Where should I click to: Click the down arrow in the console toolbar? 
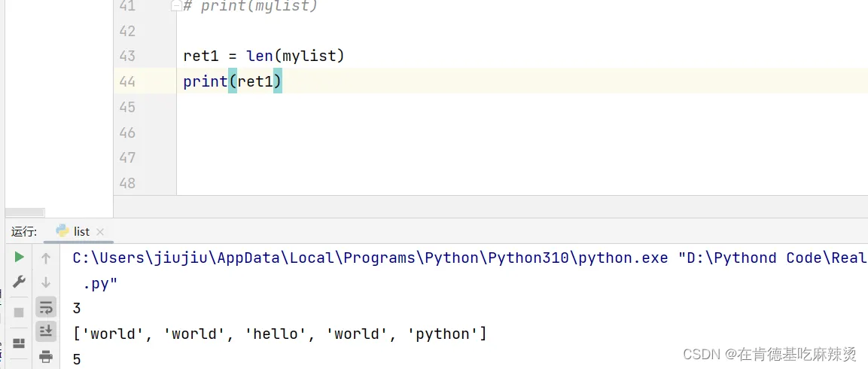[x=46, y=282]
